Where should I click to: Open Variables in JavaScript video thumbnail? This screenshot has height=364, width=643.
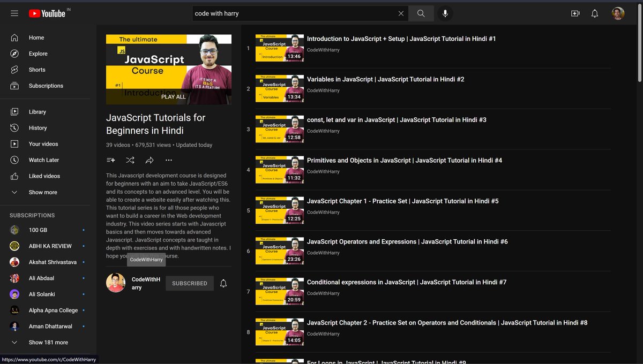(x=280, y=89)
